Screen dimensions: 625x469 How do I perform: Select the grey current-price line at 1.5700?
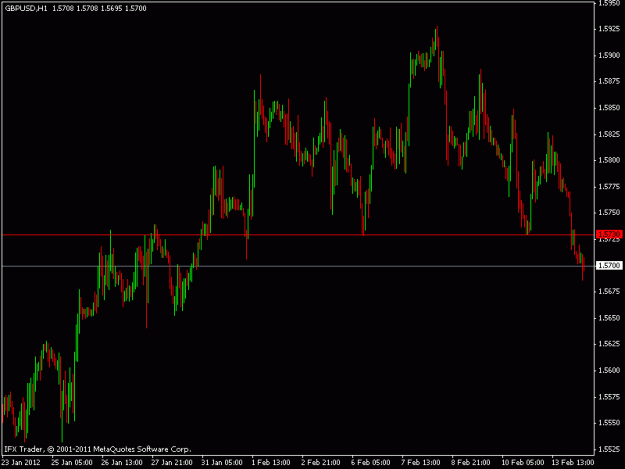click(298, 266)
